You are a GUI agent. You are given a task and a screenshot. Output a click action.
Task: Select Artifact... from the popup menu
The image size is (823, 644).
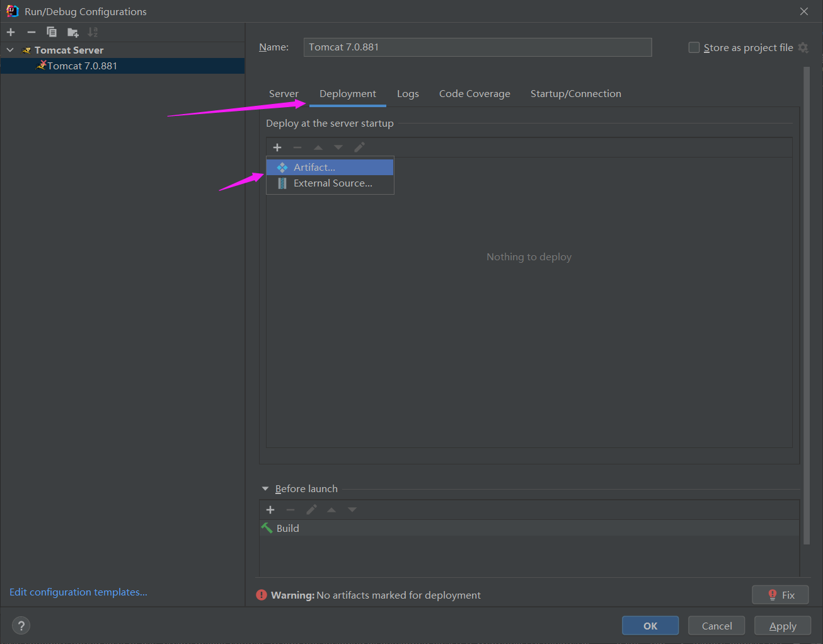pyautogui.click(x=314, y=168)
